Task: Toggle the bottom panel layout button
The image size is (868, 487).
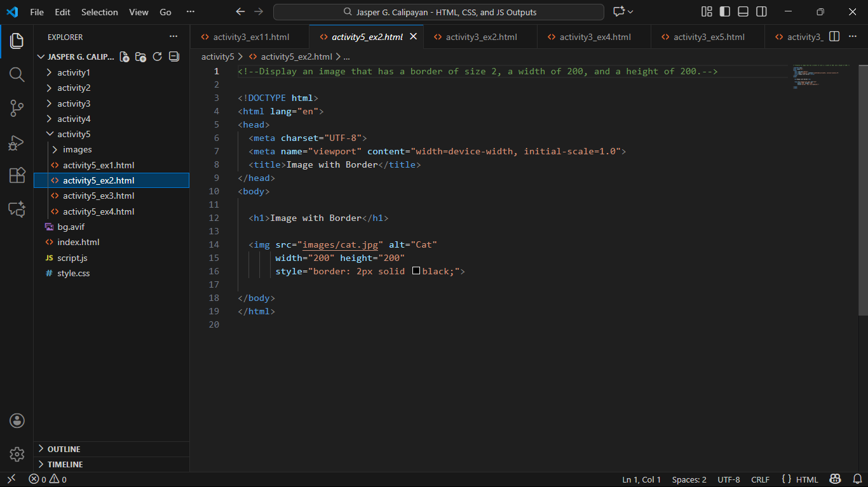Action: point(743,12)
